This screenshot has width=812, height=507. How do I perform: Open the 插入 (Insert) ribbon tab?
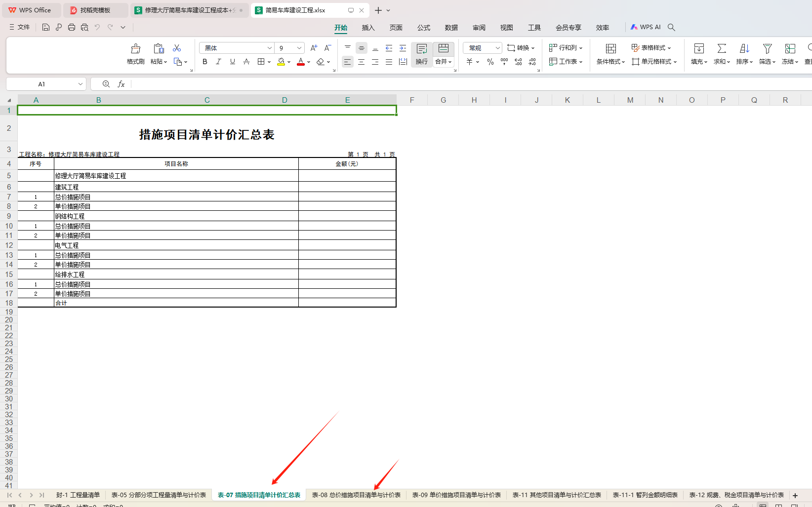(368, 28)
